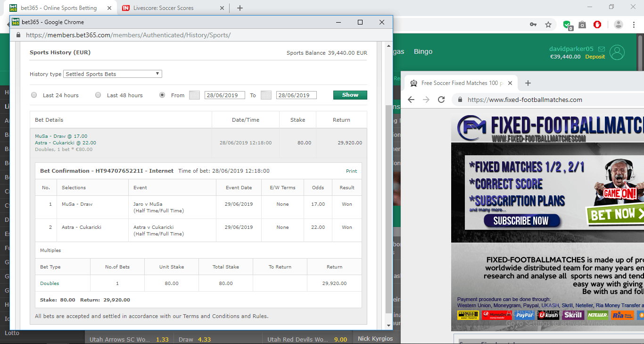
Task: Open the shopping bag extension icon
Action: coord(582,25)
